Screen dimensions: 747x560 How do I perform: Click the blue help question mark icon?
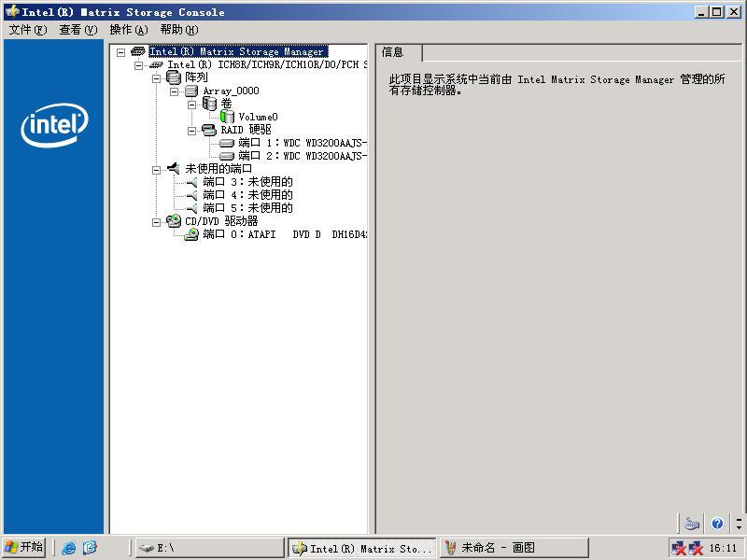(717, 524)
